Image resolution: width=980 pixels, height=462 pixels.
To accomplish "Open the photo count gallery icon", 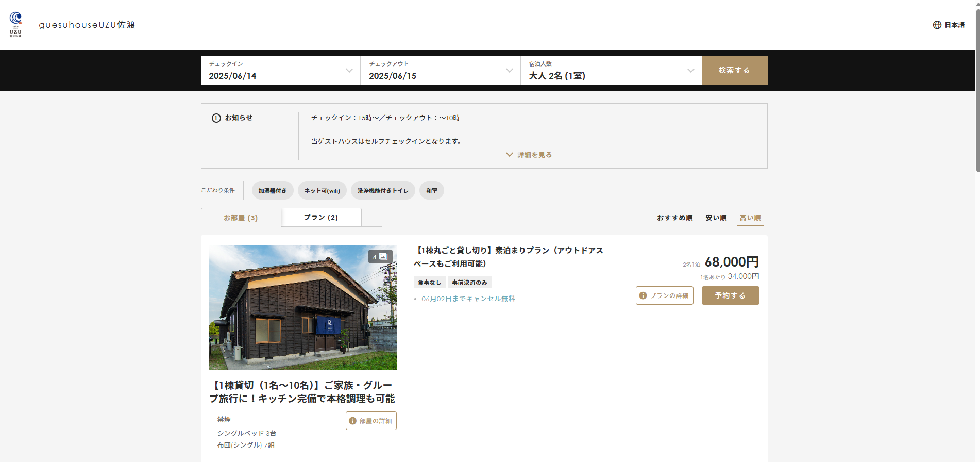I will point(380,256).
